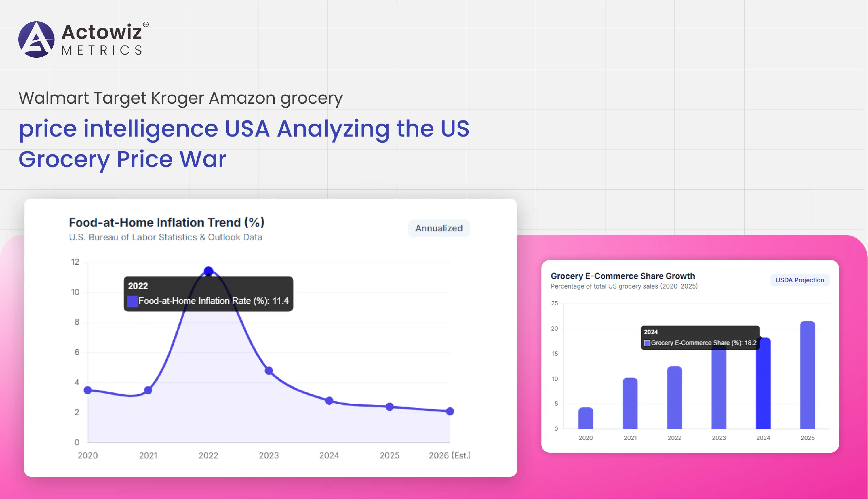Image resolution: width=868 pixels, height=499 pixels.
Task: Select the 2024 data point on inflation line
Action: (329, 401)
